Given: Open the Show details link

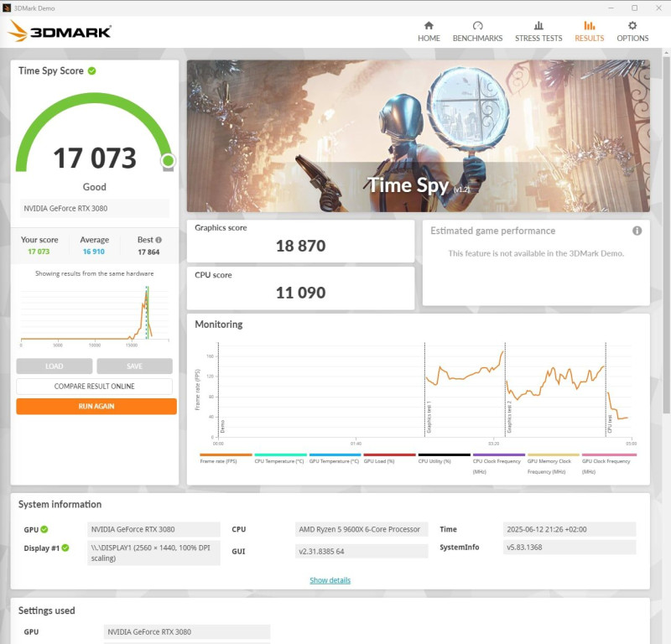Looking at the screenshot, I should [330, 580].
